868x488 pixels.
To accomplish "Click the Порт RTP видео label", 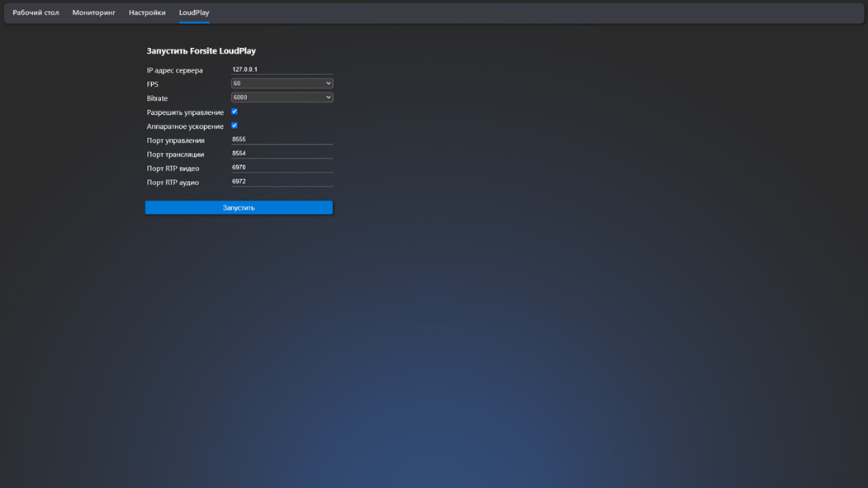I will (173, 168).
